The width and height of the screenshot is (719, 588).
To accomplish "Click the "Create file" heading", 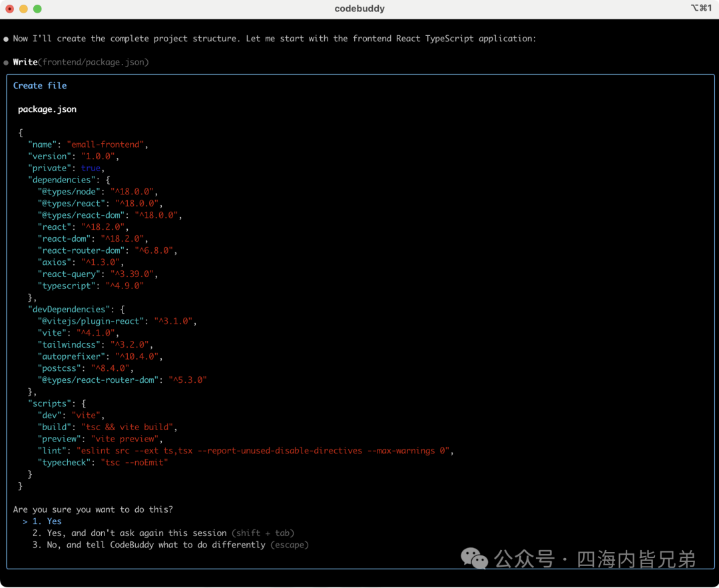I will coord(40,86).
